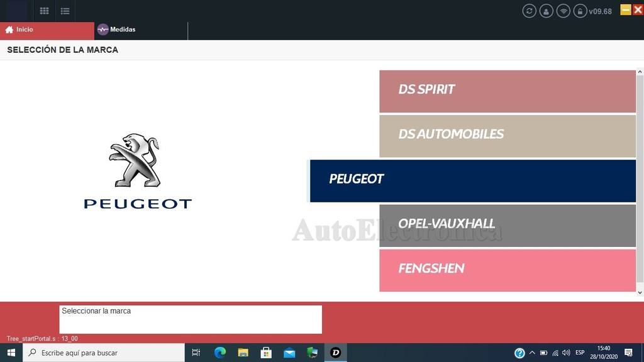Click the Windows taskbar search box
This screenshot has width=644, height=362.
point(104,353)
